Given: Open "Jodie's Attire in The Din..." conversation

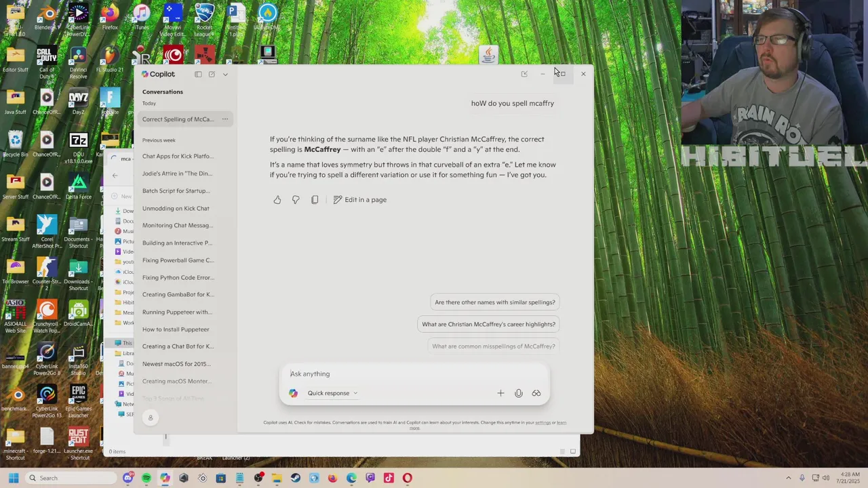Looking at the screenshot, I should tap(177, 174).
